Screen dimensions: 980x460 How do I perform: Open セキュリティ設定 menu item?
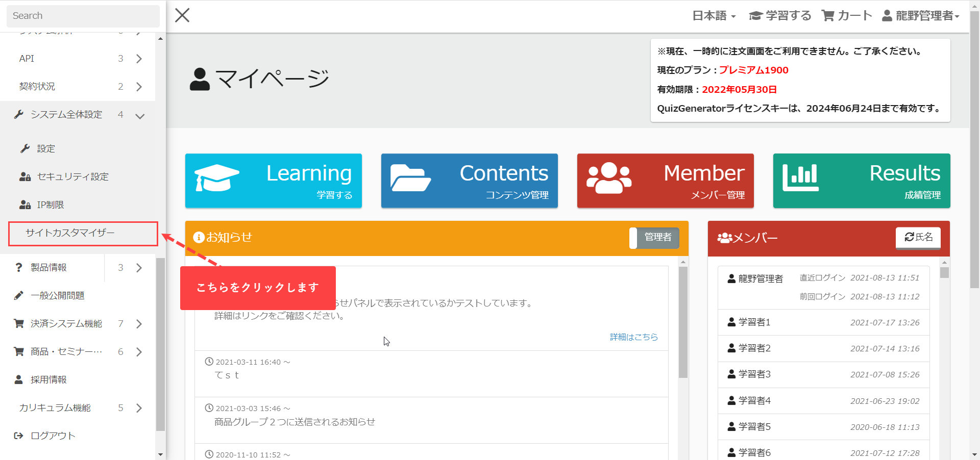pos(72,176)
